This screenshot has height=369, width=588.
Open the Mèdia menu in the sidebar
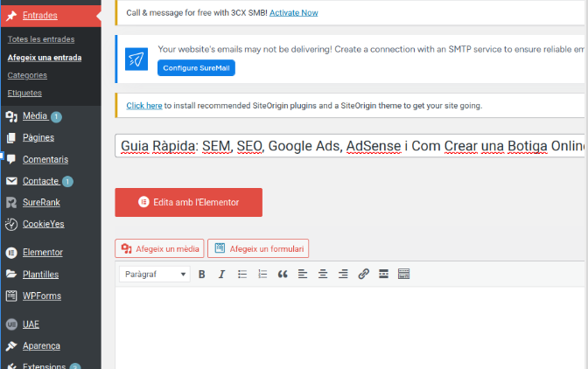(x=35, y=115)
